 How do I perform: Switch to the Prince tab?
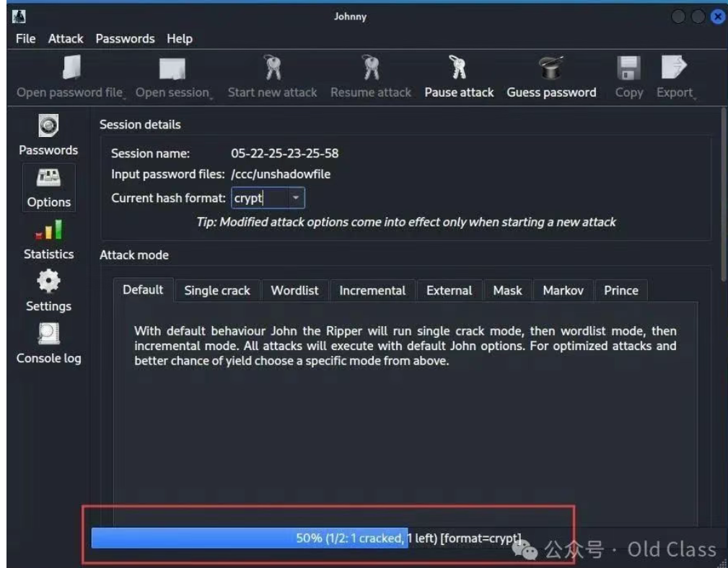tap(620, 291)
